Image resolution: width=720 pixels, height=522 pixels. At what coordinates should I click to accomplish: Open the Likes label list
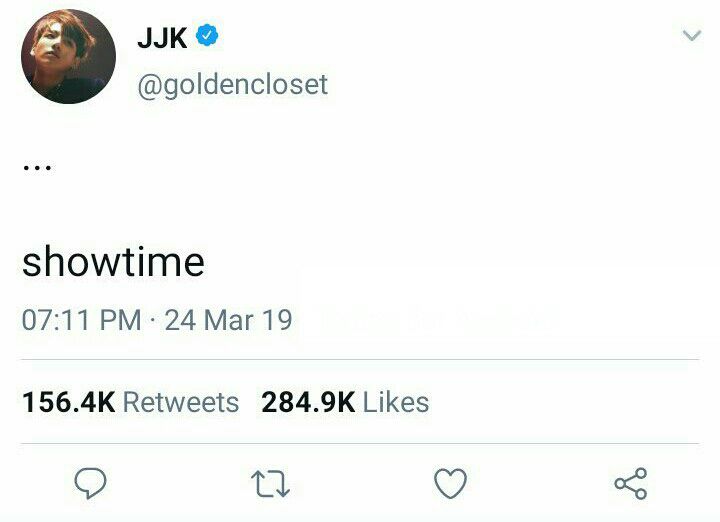point(396,402)
